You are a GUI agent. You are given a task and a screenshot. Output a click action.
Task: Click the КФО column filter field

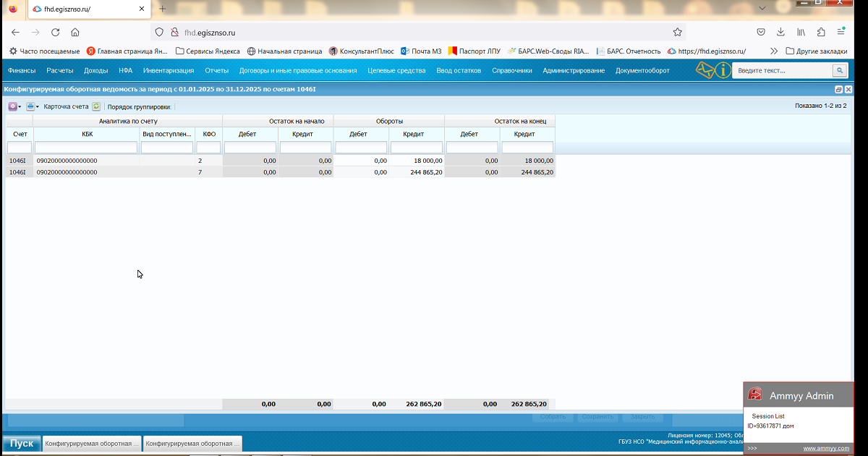tap(209, 148)
